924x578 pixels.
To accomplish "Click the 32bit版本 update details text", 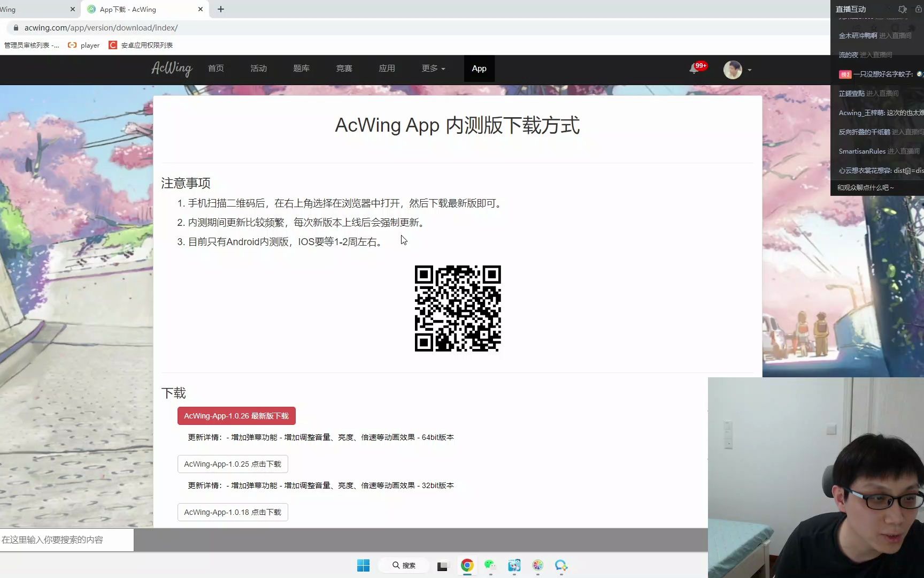I will tap(321, 485).
